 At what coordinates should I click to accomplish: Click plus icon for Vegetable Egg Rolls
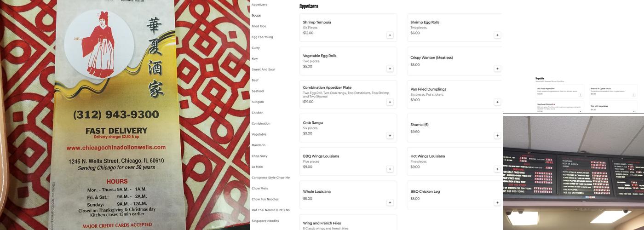click(390, 69)
